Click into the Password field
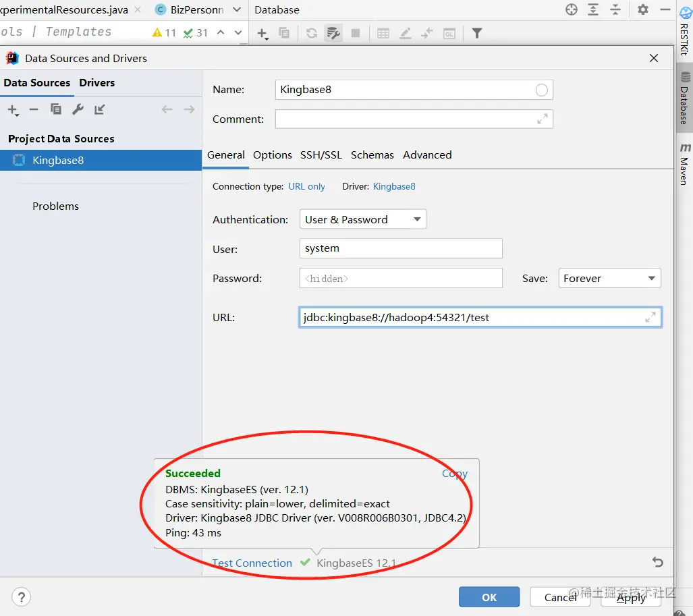Image resolution: width=693 pixels, height=616 pixels. [401, 279]
